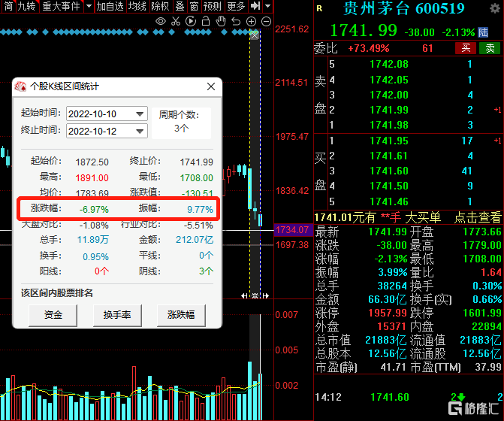
Task: Click the 贵州茅台 600519 stock title
Action: (x=404, y=8)
